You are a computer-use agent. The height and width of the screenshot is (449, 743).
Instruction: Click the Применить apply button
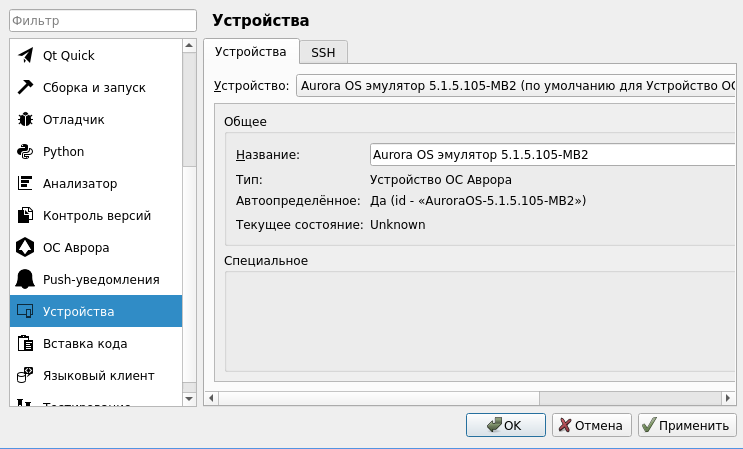click(x=687, y=425)
